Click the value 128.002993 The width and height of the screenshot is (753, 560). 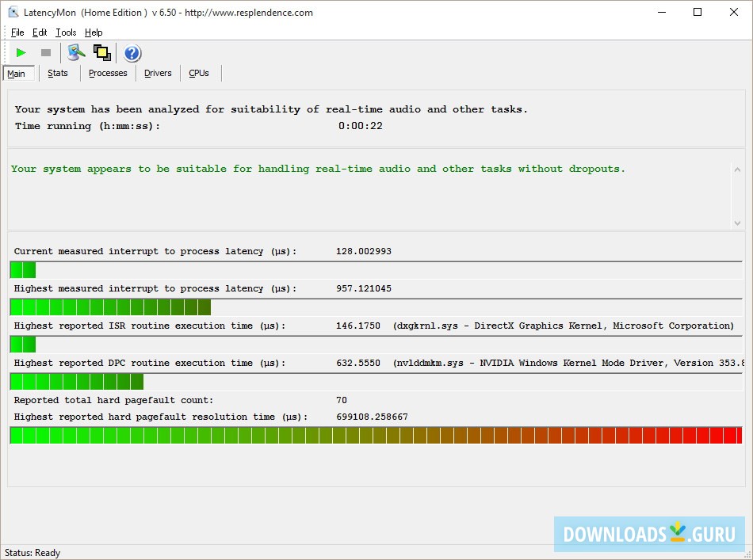coord(364,251)
